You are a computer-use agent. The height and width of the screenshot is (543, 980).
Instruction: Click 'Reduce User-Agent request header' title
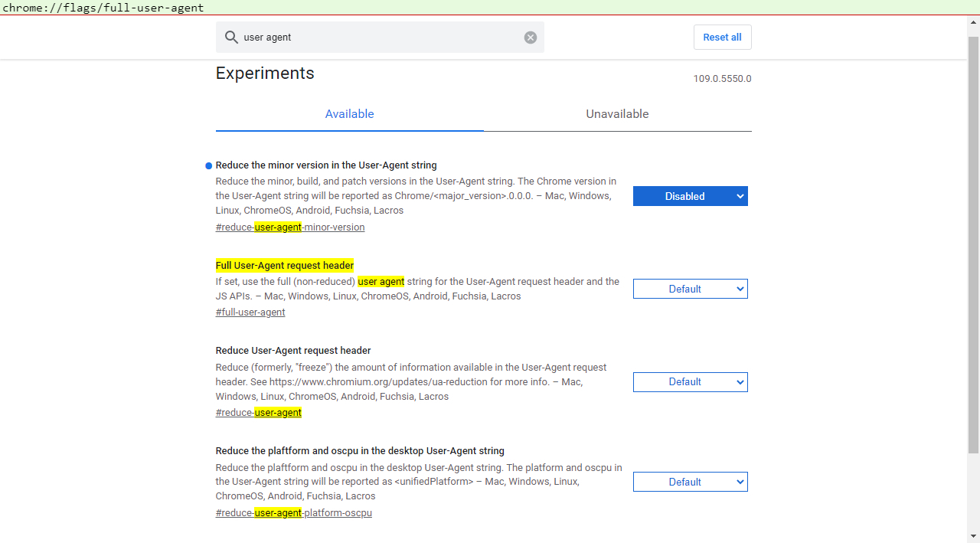coord(293,351)
